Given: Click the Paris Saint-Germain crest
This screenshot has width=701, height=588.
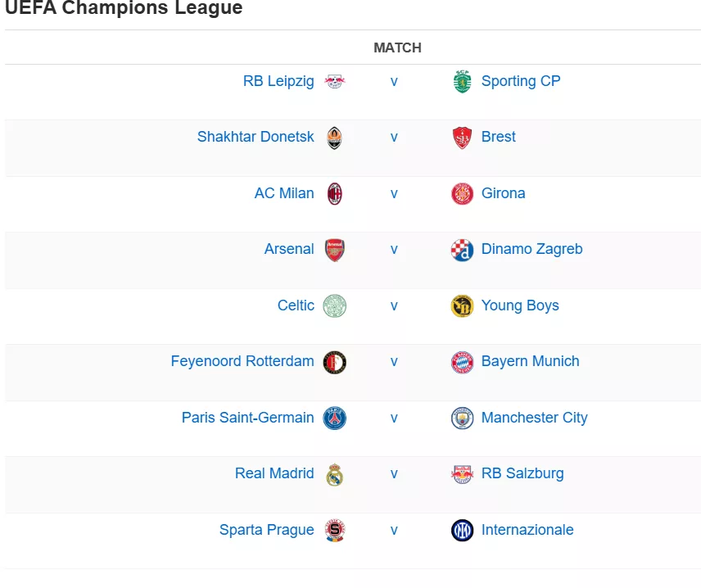Looking at the screenshot, I should click(334, 418).
